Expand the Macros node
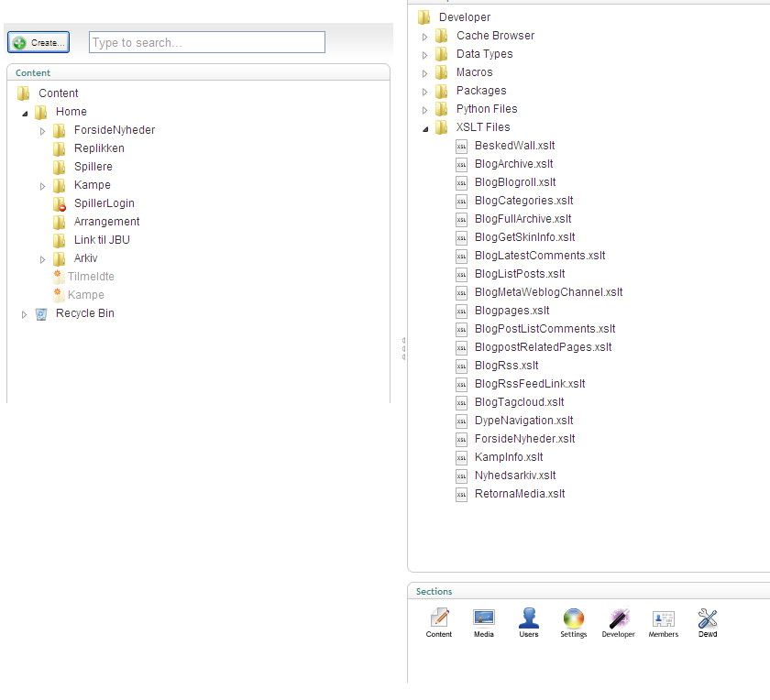 click(425, 73)
